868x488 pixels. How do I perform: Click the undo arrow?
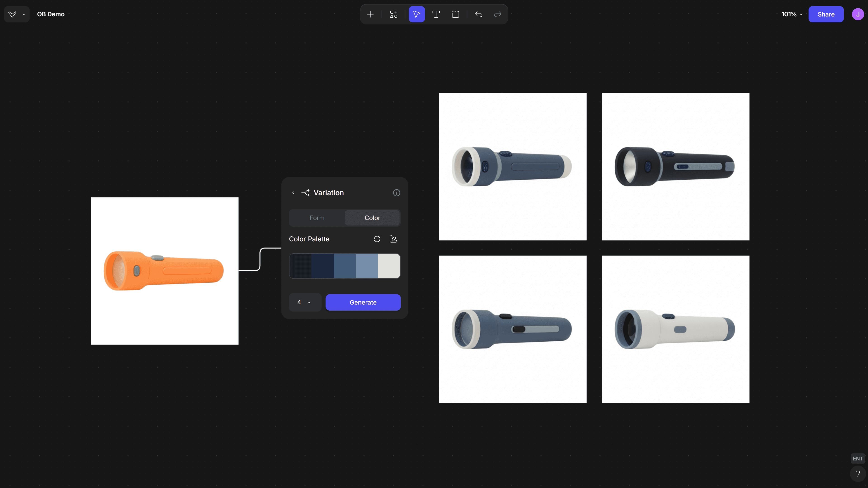point(479,14)
